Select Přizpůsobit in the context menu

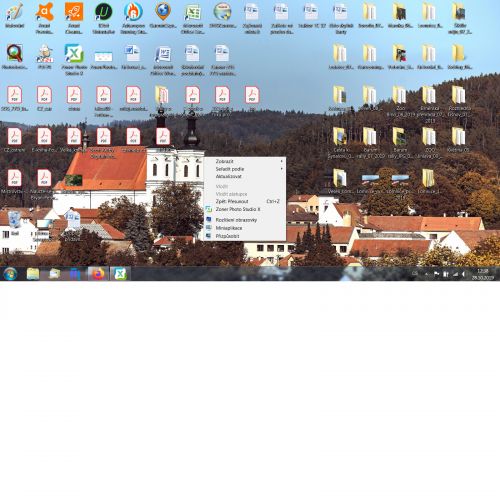(245, 236)
